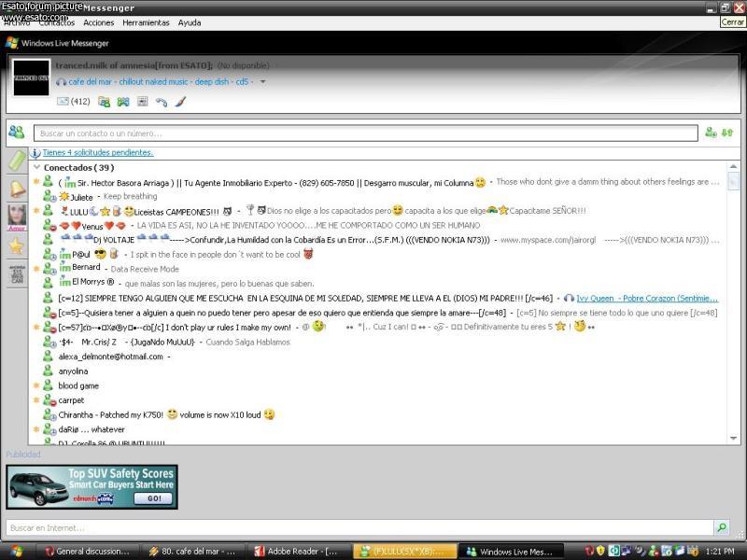Screen dimensions: 747x560
Task: Select contact Mr.Cris/ Z {JugaNdo MuUuU}
Action: pos(376,342)
